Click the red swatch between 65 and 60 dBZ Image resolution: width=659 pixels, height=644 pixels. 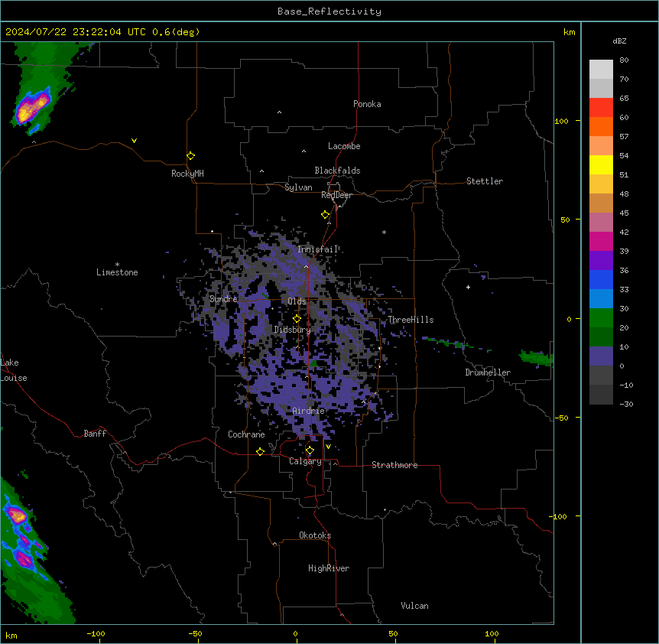pos(601,108)
